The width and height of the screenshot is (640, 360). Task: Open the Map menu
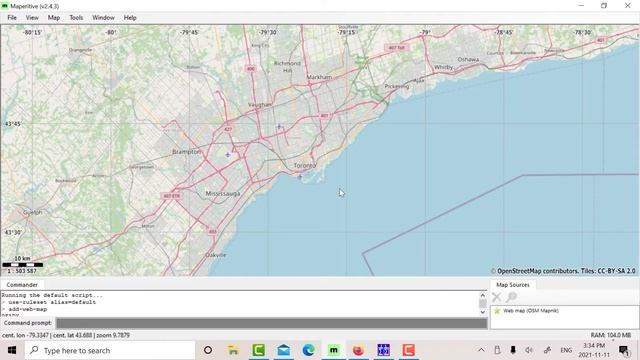[53, 18]
